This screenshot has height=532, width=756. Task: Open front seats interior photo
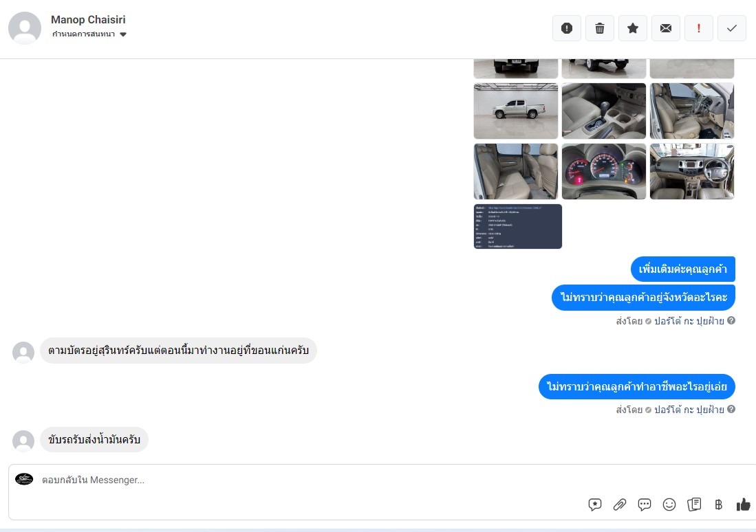coord(692,111)
